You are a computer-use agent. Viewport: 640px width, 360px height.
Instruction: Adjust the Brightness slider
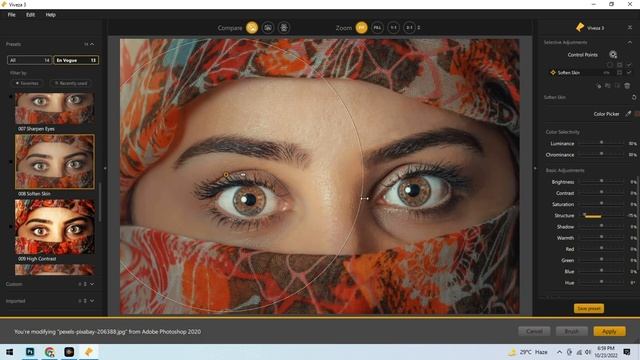coord(601,182)
